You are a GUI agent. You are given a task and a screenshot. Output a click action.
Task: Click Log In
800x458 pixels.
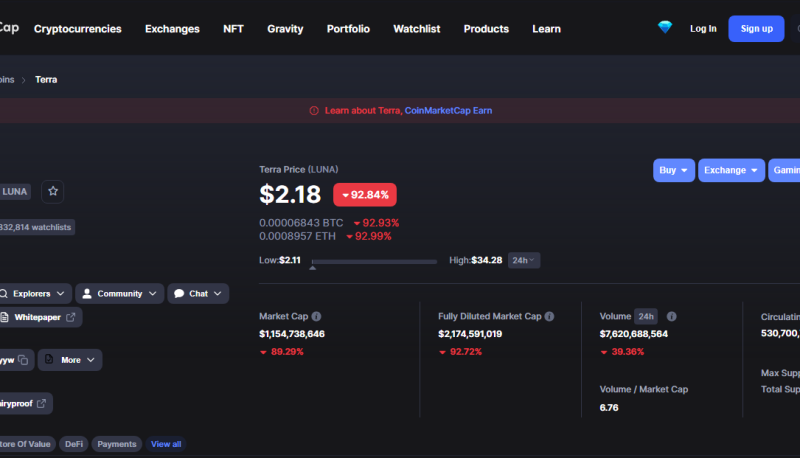[x=703, y=29]
